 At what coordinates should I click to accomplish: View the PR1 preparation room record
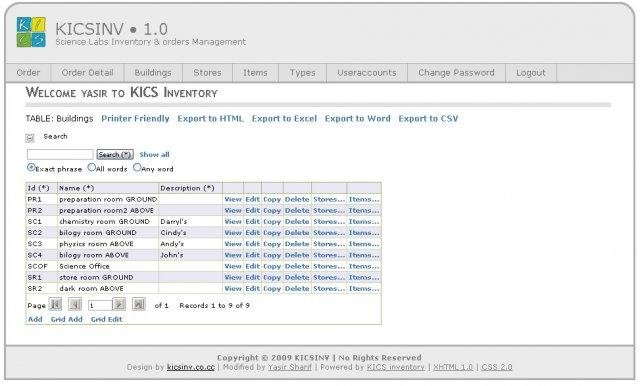click(x=233, y=199)
